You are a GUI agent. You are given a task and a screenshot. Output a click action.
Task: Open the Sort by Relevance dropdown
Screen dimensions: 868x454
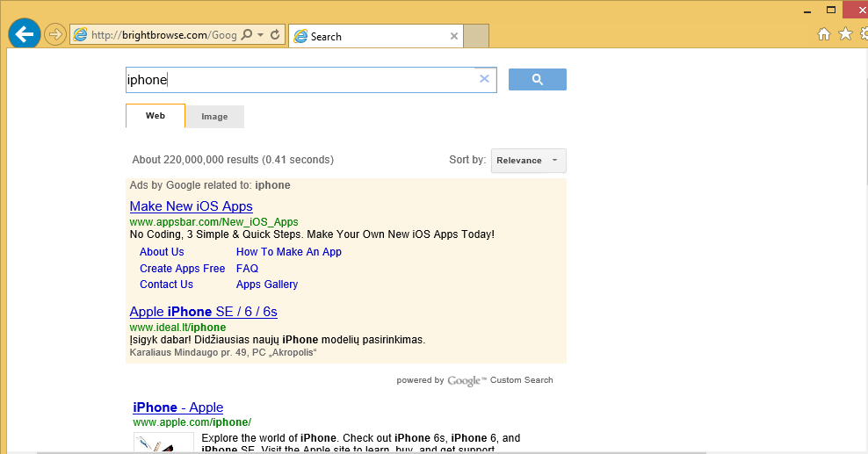(x=528, y=161)
